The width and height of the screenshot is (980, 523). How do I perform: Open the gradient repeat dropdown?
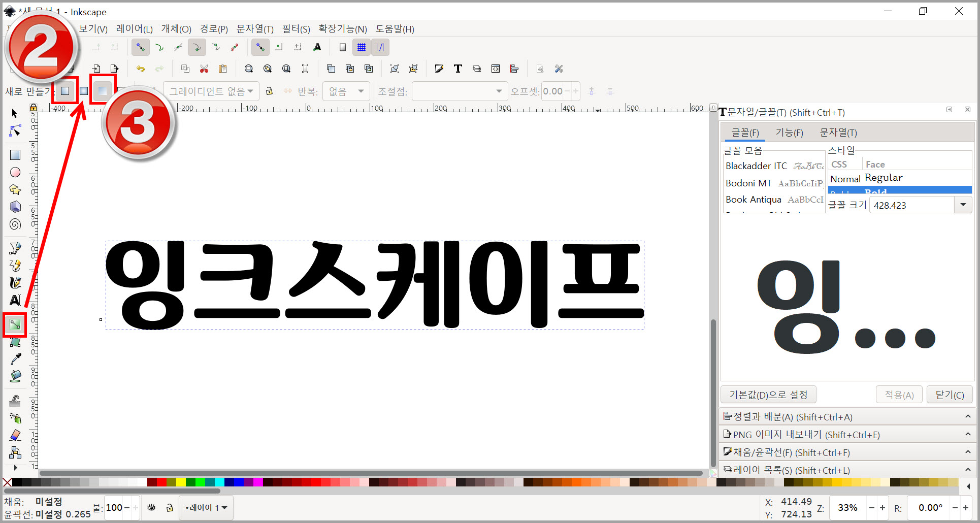(x=346, y=91)
